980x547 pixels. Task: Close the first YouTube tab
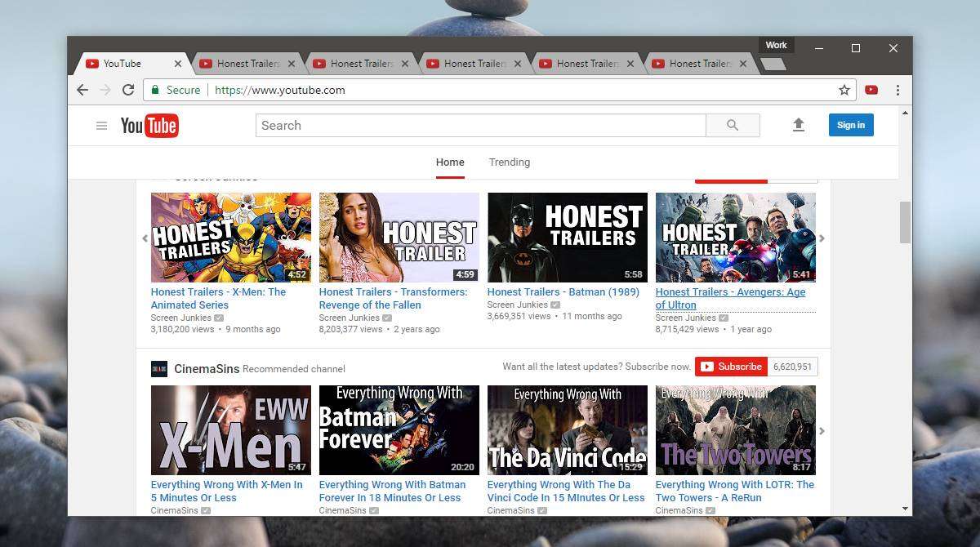pyautogui.click(x=178, y=64)
